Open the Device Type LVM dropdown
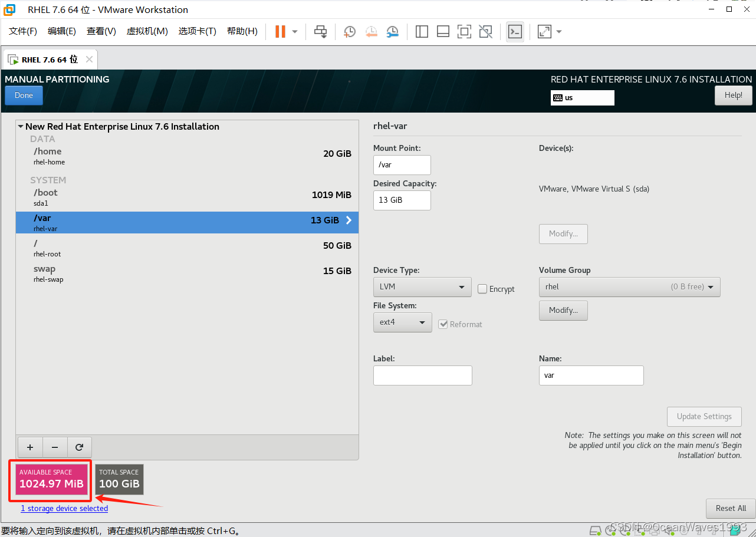 (422, 287)
